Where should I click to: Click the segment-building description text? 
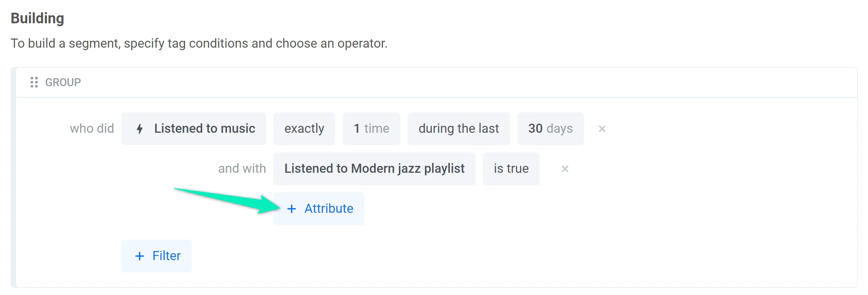coord(199,43)
